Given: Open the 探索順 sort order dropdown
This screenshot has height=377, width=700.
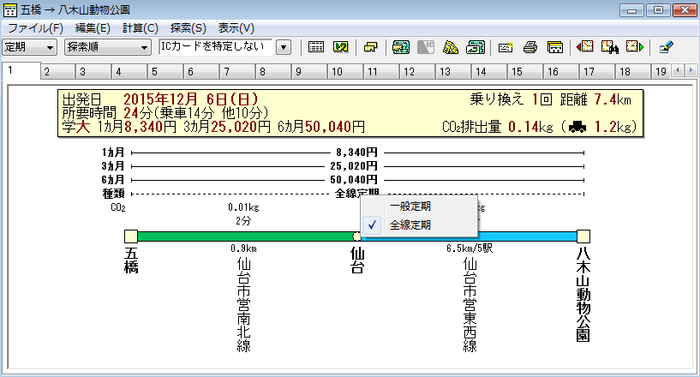Looking at the screenshot, I should tap(108, 47).
